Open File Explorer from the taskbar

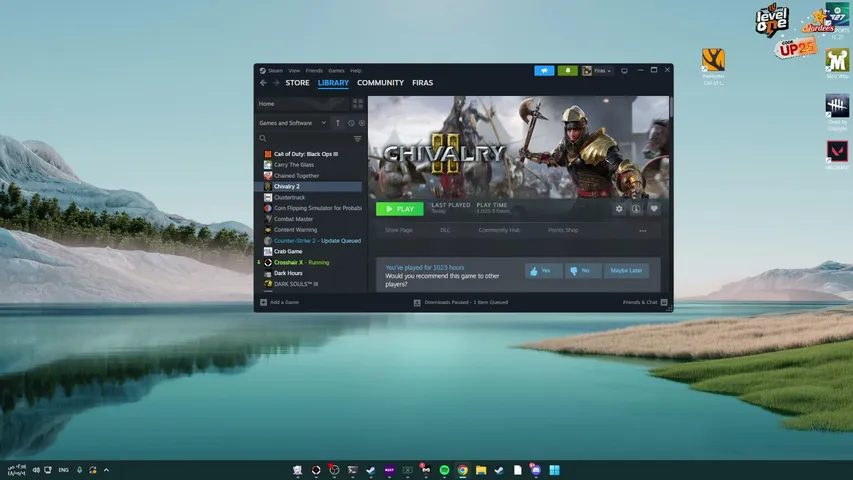[481, 470]
